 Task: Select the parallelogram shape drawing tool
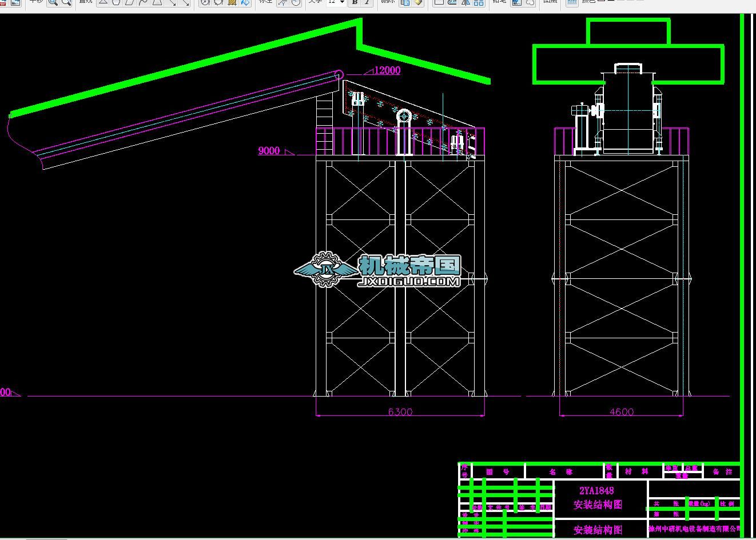[x=130, y=2]
